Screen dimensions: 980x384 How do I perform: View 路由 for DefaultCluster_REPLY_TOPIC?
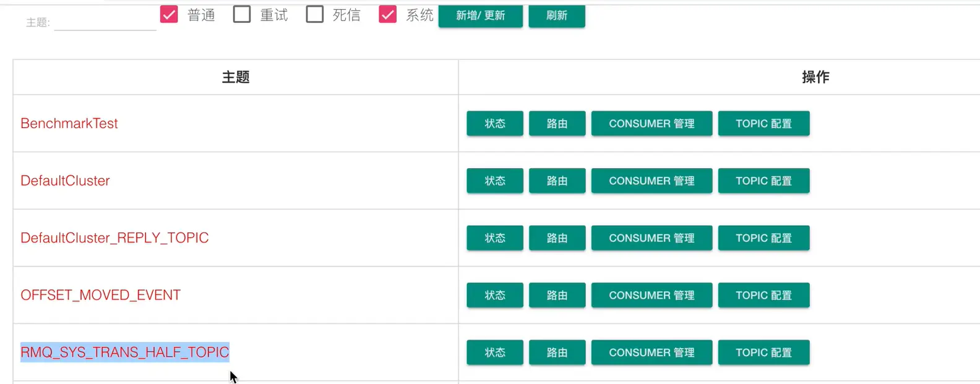coord(557,238)
